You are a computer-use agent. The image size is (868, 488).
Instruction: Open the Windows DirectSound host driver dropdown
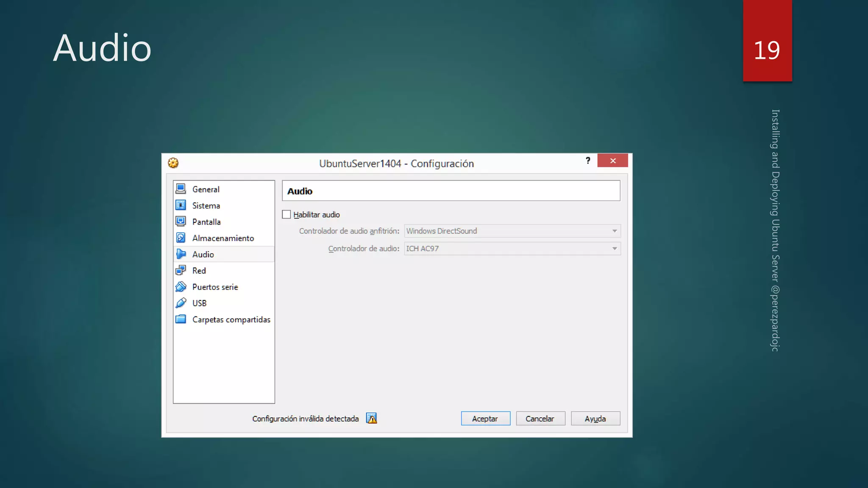512,231
